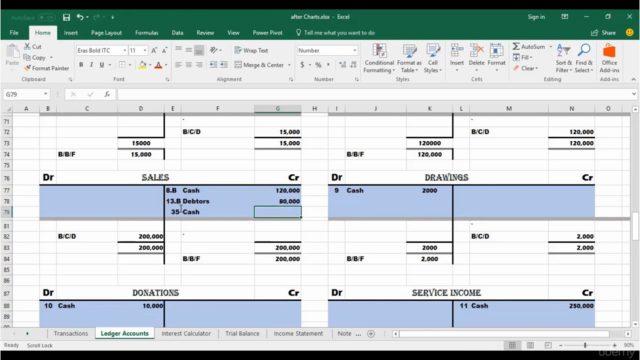Toggle Italic formatting
640x360 pixels.
coord(91,65)
